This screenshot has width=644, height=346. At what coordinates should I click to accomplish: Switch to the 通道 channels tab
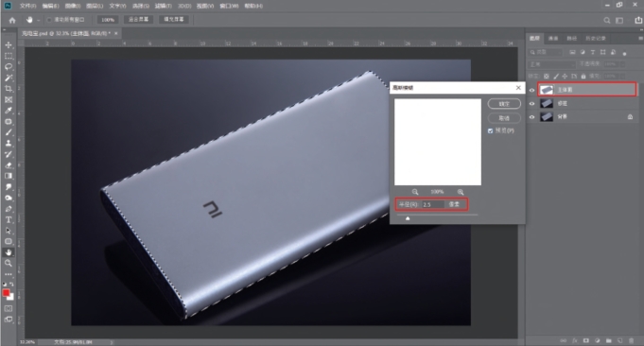pos(553,38)
